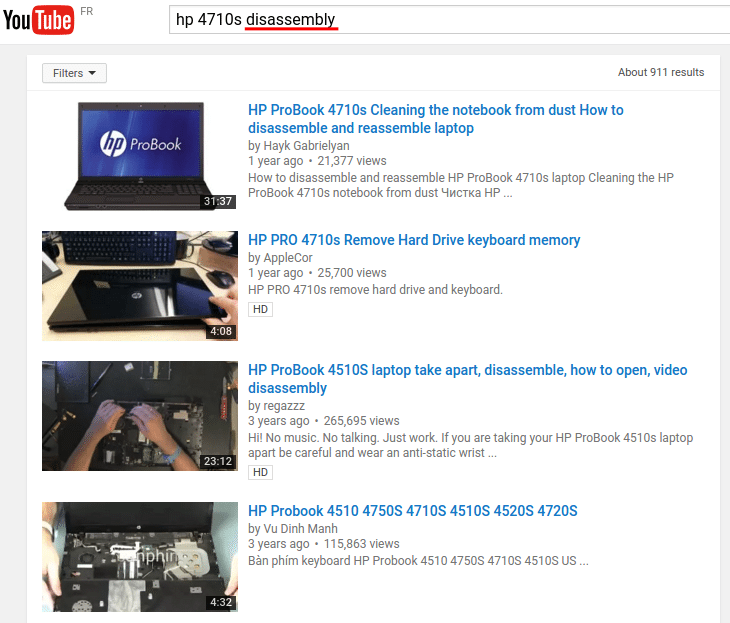Click description starting 'Hi! No music. No talking.'
The width and height of the screenshot is (730, 623).
[470, 445]
